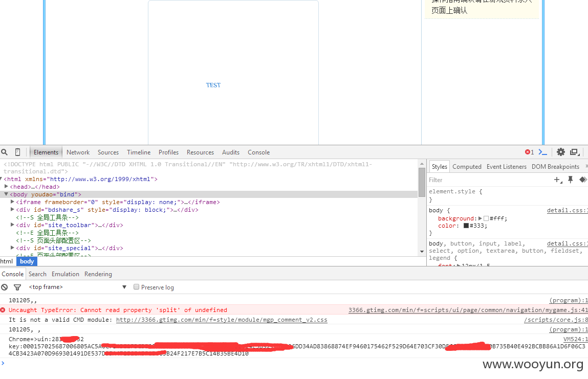Screen dimensions: 588x379
Task: Select the Computed sidebar tab
Action: pos(467,166)
